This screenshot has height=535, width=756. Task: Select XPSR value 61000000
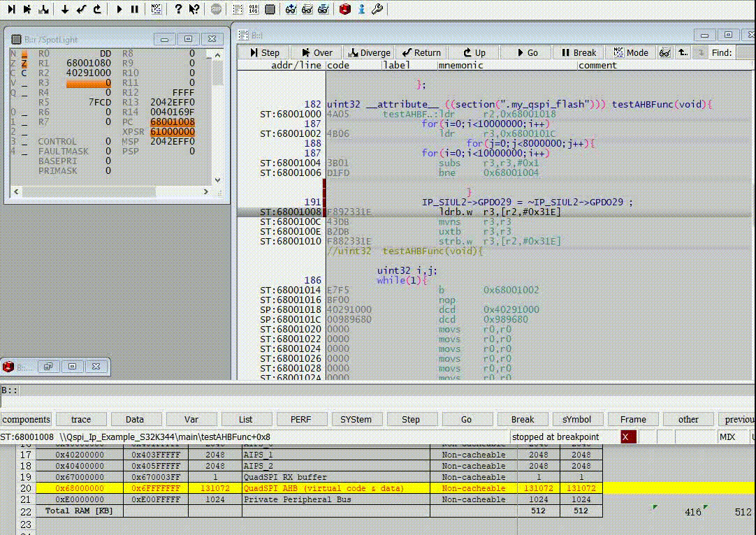click(172, 131)
